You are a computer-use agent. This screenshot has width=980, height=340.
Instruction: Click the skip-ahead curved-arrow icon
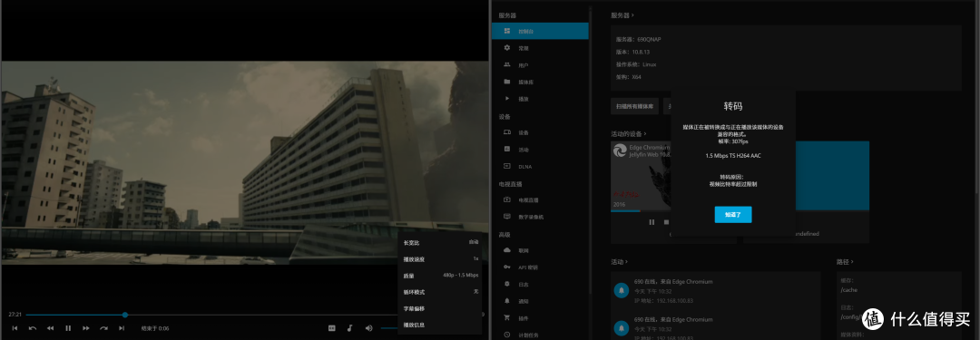tap(103, 328)
